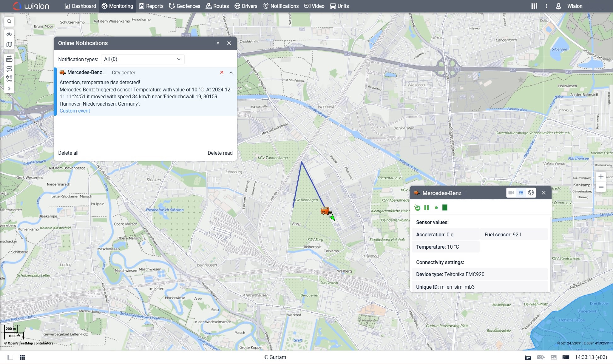The height and width of the screenshot is (364, 613).
Task: Toggle the green status indicator button
Action: pyautogui.click(x=436, y=208)
